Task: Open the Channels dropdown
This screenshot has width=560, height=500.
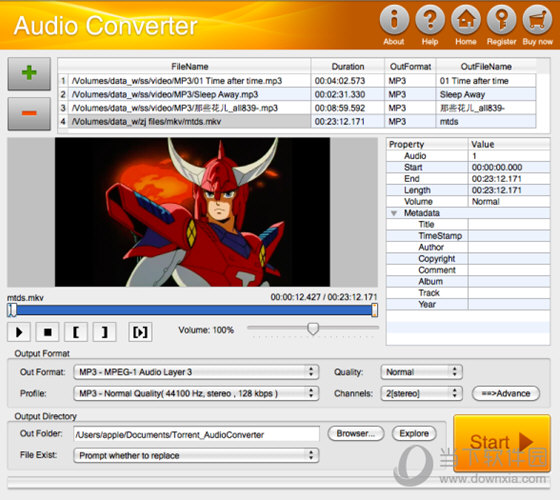Action: click(x=421, y=394)
